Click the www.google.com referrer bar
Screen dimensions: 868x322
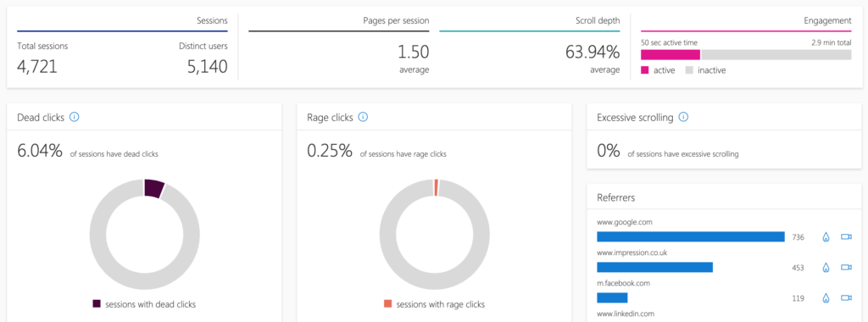tap(691, 236)
